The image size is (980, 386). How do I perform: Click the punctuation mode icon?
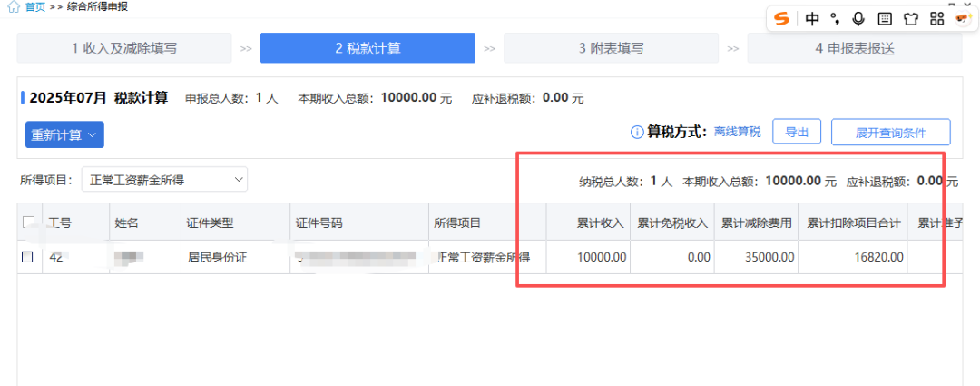tap(835, 18)
